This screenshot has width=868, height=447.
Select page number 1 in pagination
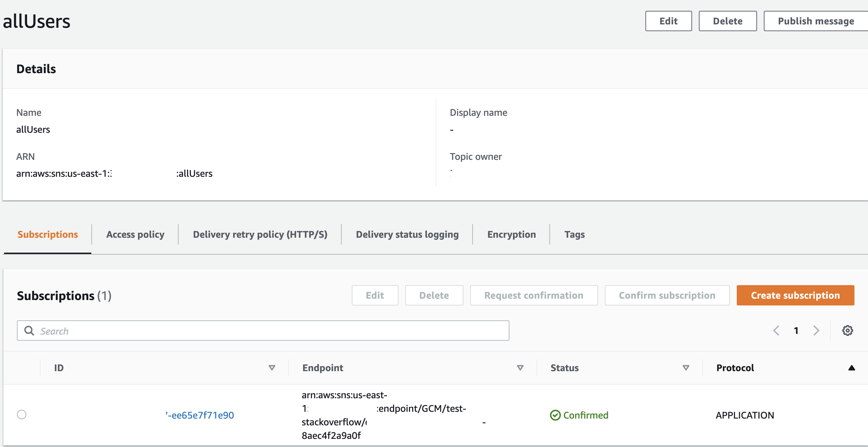796,331
